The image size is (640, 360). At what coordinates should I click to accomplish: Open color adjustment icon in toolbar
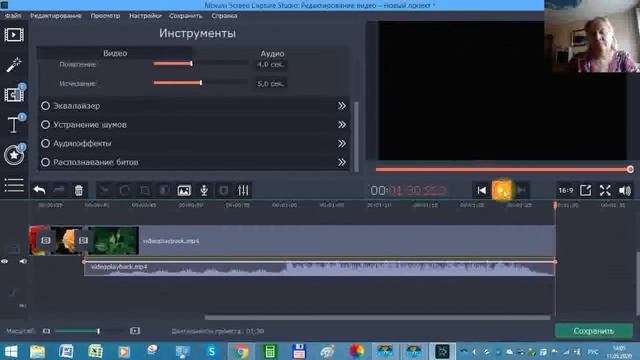coord(164,190)
